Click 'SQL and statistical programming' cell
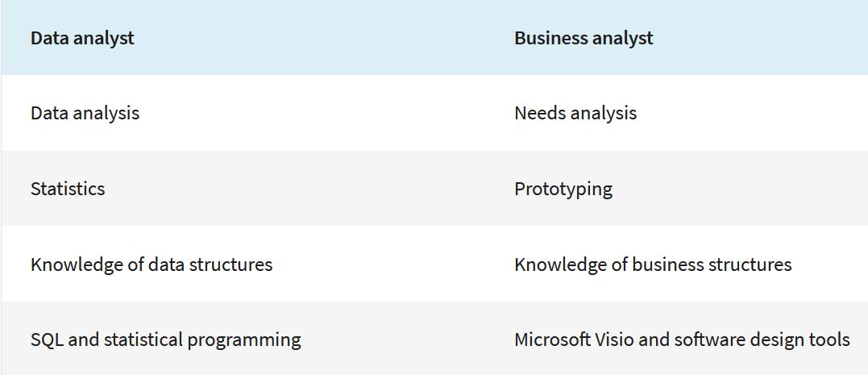868x375 pixels. [166, 339]
